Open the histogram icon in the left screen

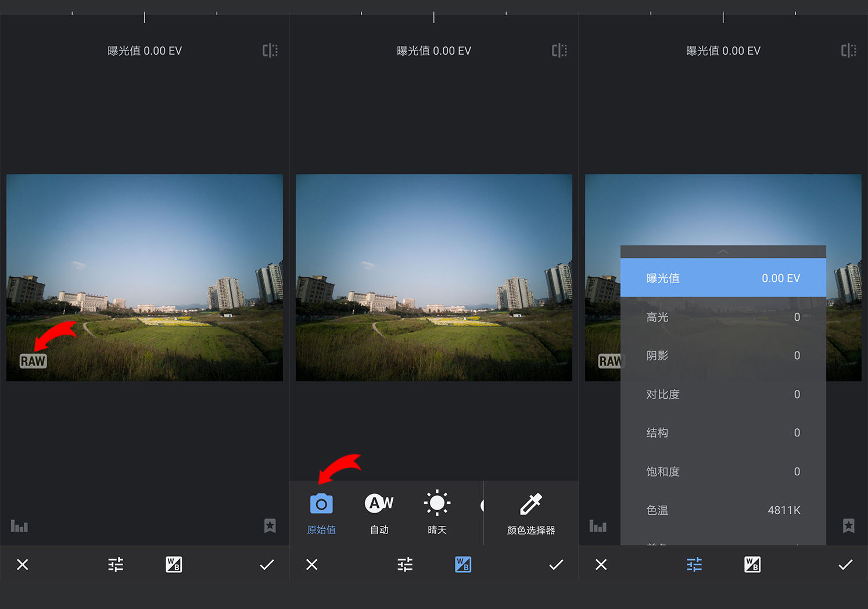(x=19, y=526)
